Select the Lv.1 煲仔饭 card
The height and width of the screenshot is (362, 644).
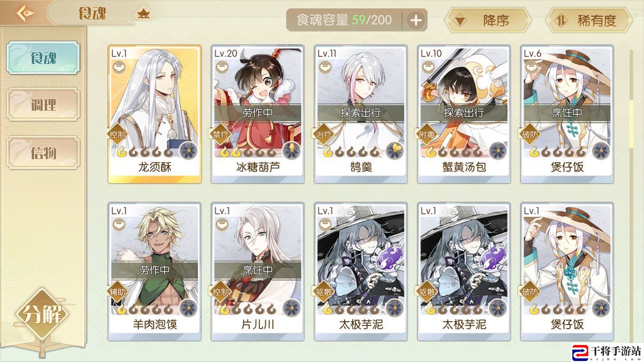pyautogui.click(x=567, y=271)
